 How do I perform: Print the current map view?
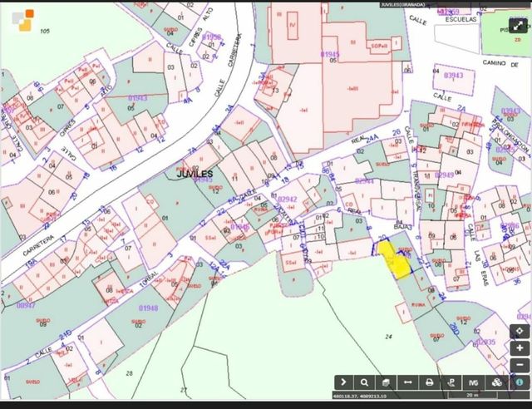430,382
